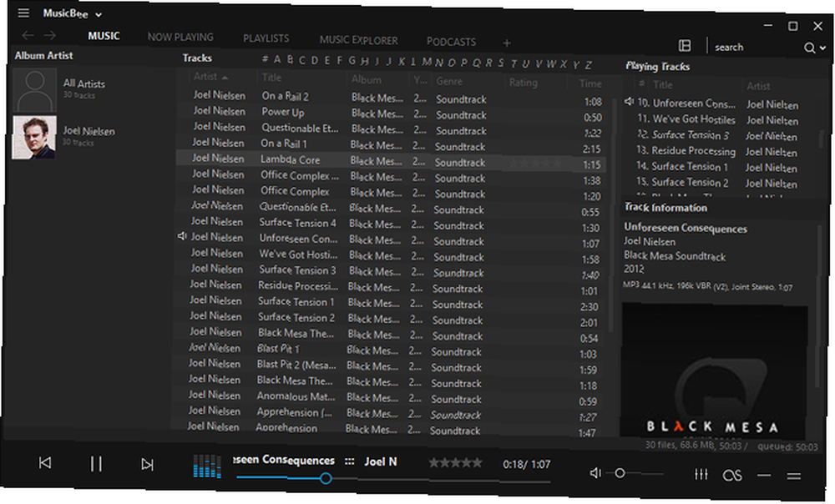Image resolution: width=835 pixels, height=504 pixels.
Task: Open the PLAYLISTS tab
Action: pyautogui.click(x=266, y=38)
